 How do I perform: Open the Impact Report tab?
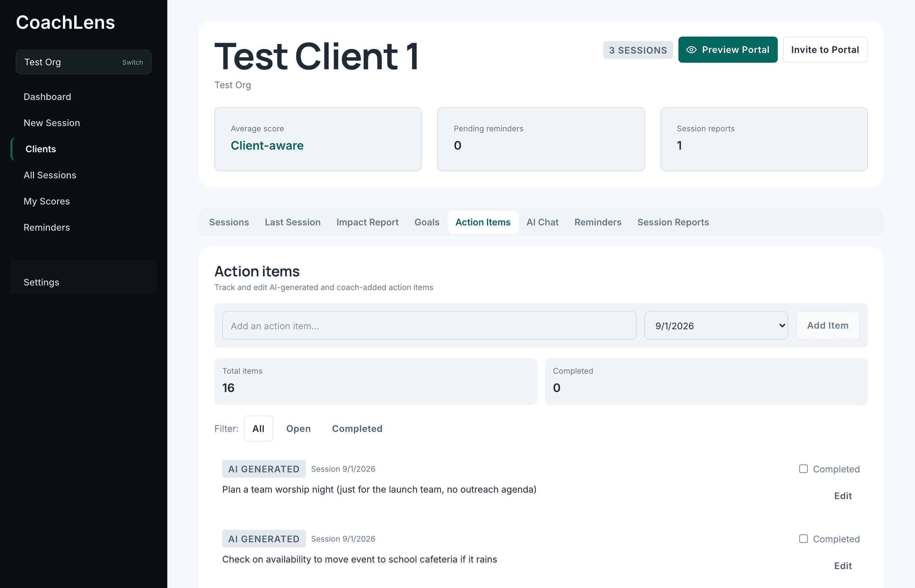pos(367,222)
